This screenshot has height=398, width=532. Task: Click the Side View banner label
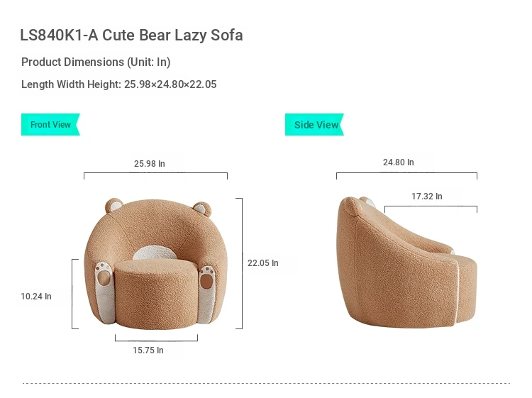314,125
